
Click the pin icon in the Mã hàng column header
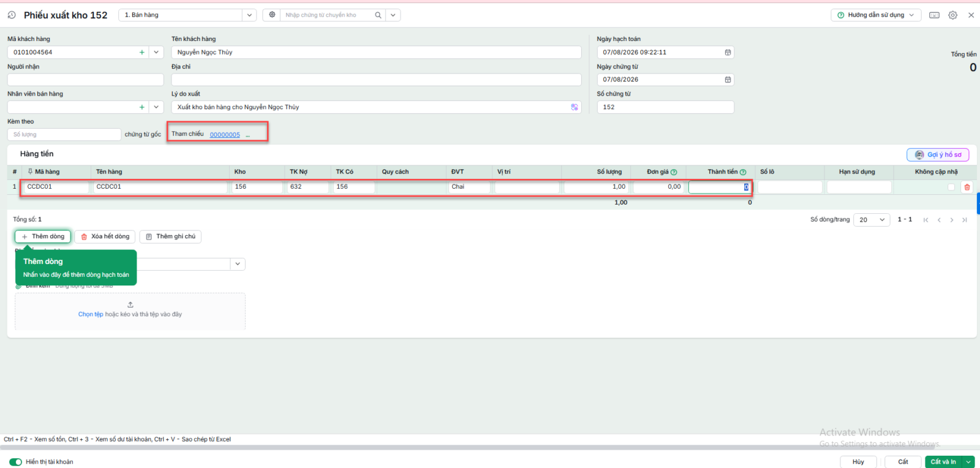pos(30,172)
